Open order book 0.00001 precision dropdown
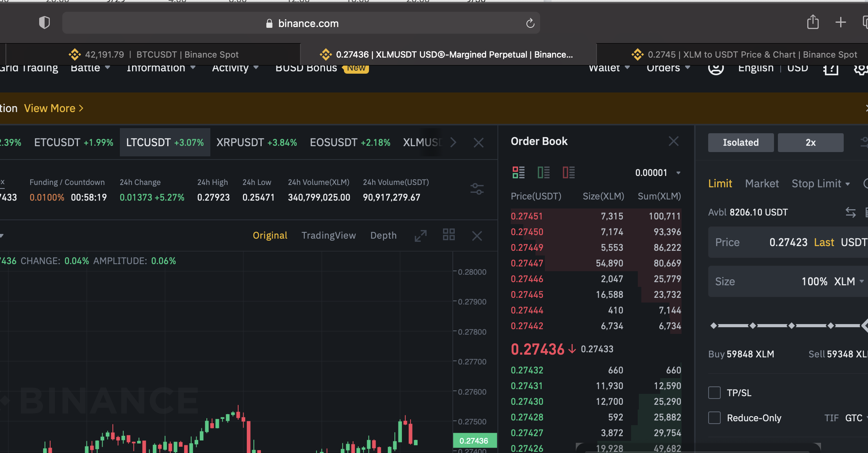868x453 pixels. [x=658, y=173]
